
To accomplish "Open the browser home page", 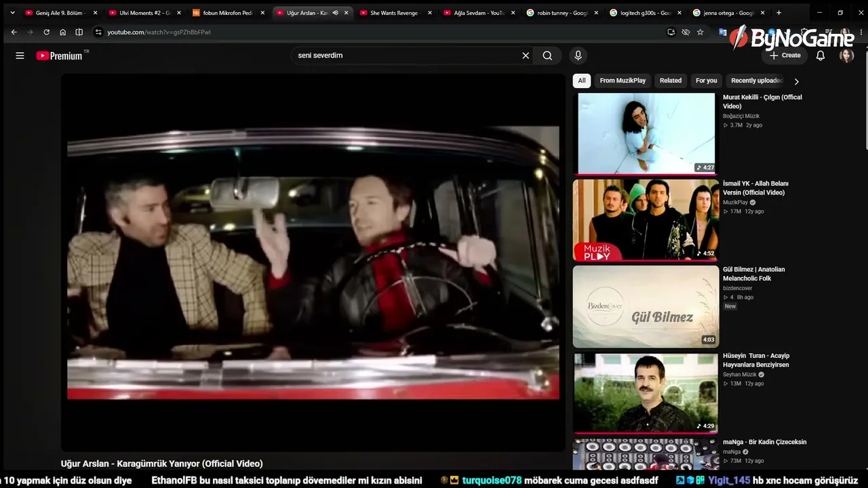I will pyautogui.click(x=62, y=32).
